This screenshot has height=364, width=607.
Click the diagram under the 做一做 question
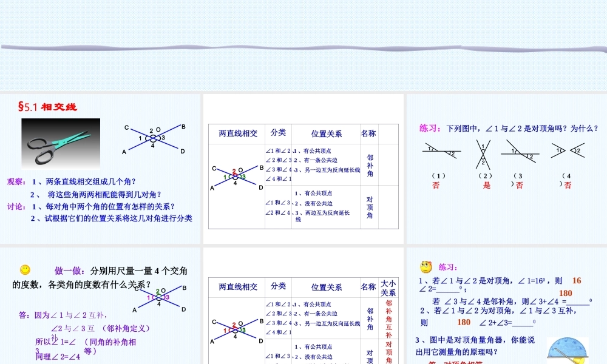[160, 298]
